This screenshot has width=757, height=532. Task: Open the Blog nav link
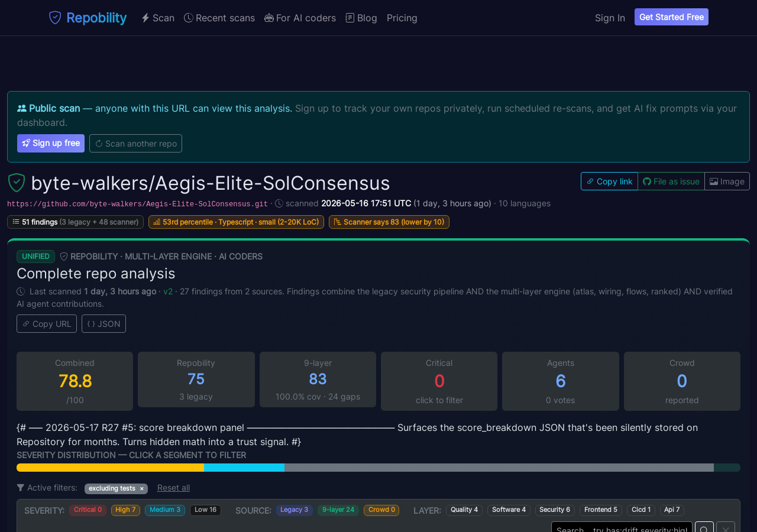coord(361,18)
